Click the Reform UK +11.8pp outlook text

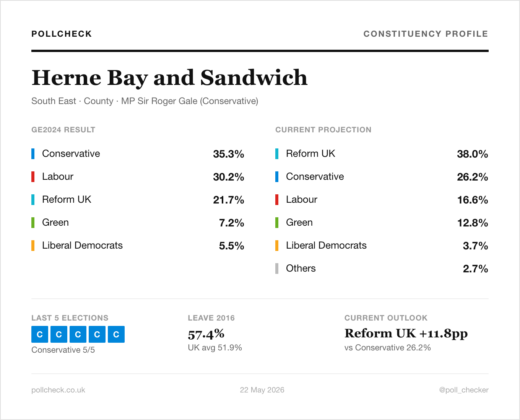point(406,334)
